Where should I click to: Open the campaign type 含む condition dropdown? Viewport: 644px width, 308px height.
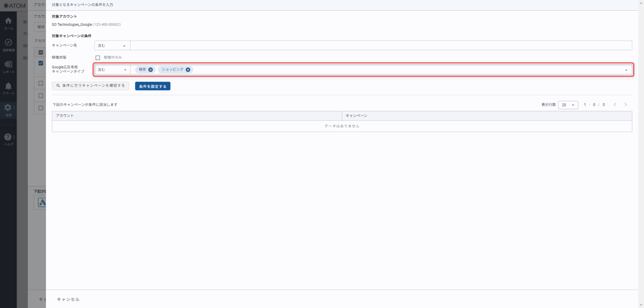[x=112, y=70]
